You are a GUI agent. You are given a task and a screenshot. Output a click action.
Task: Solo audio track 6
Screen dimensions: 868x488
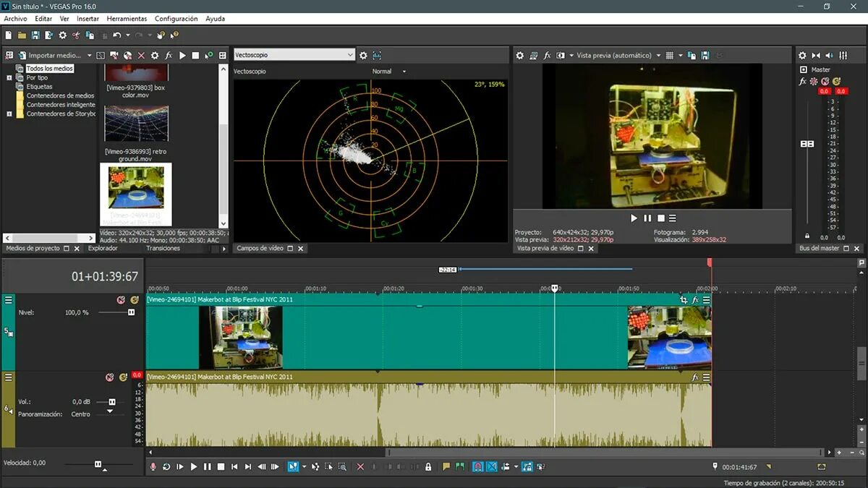coord(123,377)
